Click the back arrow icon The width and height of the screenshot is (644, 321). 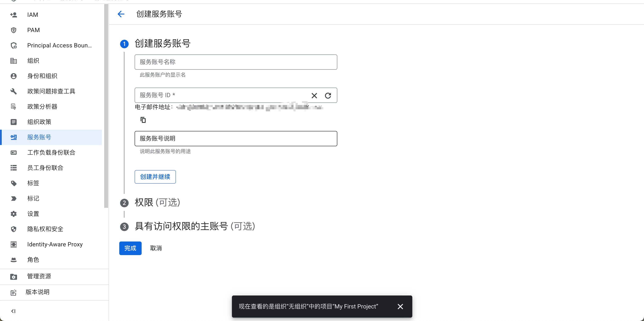click(x=121, y=14)
